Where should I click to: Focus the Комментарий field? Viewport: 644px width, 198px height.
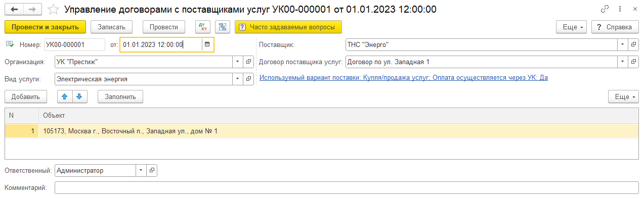point(347,188)
